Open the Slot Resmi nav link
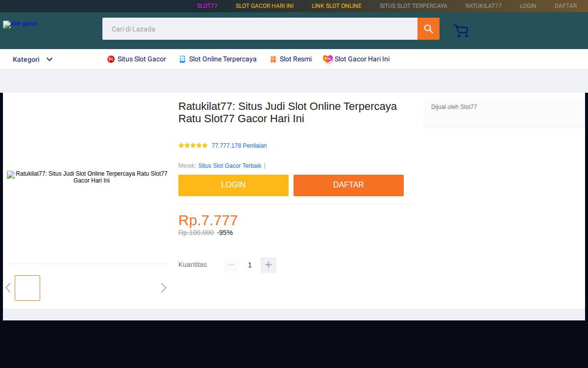The image size is (588, 368). tap(295, 59)
